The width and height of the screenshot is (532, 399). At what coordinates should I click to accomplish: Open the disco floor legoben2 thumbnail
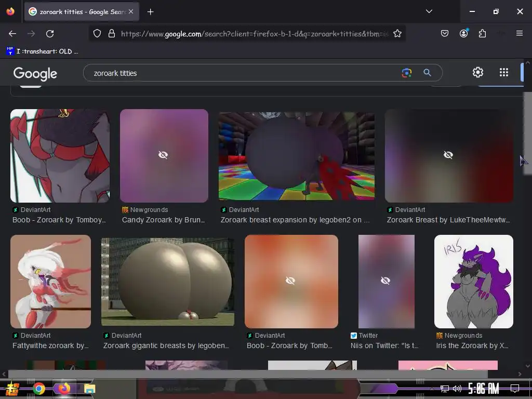point(297,156)
